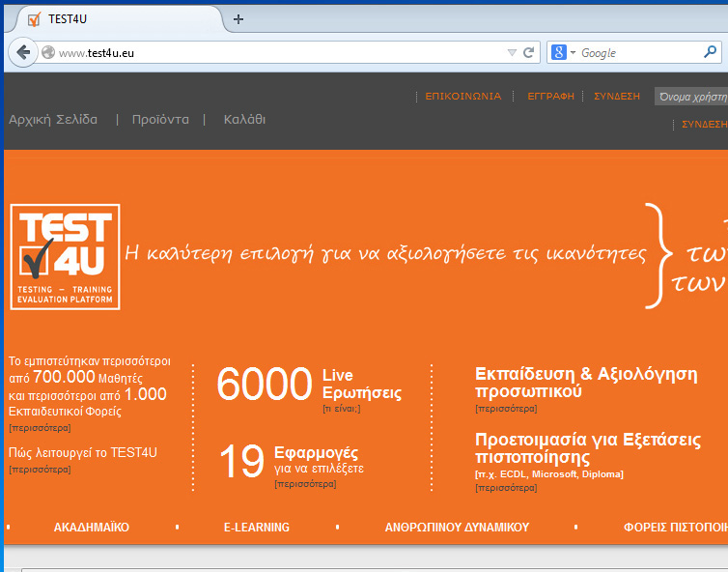This screenshot has width=728, height=572.
Task: Select the ΦΟΡΕΙΣ ΠΙΣΤΟΠΟΙΗΣΗΣ category tab
Action: (x=676, y=528)
